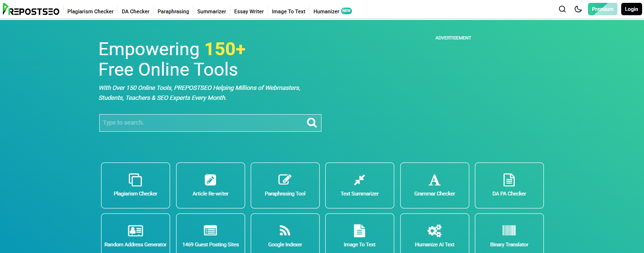Click the Text Summarizer compress arrows icon
Viewport: 644px width, 253px height.
(x=360, y=180)
